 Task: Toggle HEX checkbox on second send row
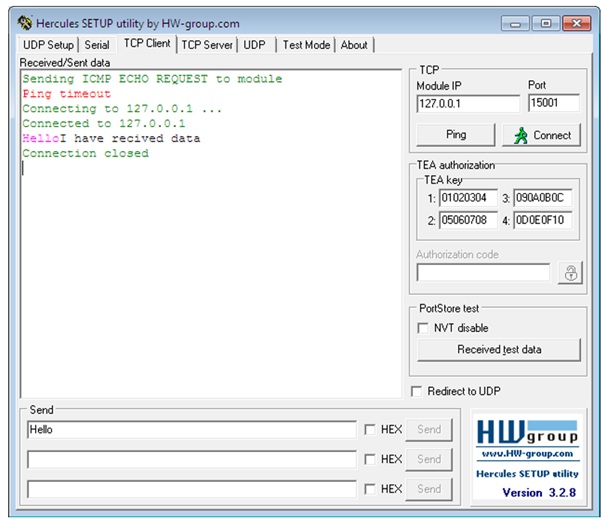coord(370,459)
